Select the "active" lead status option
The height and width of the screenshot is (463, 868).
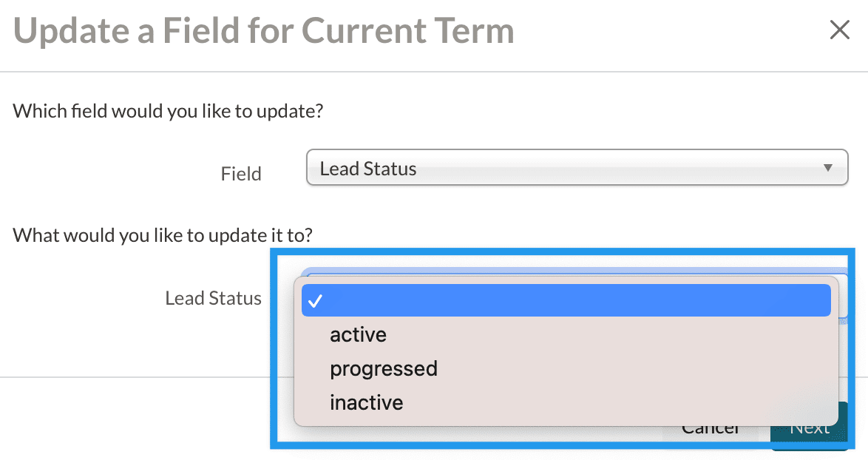tap(359, 335)
